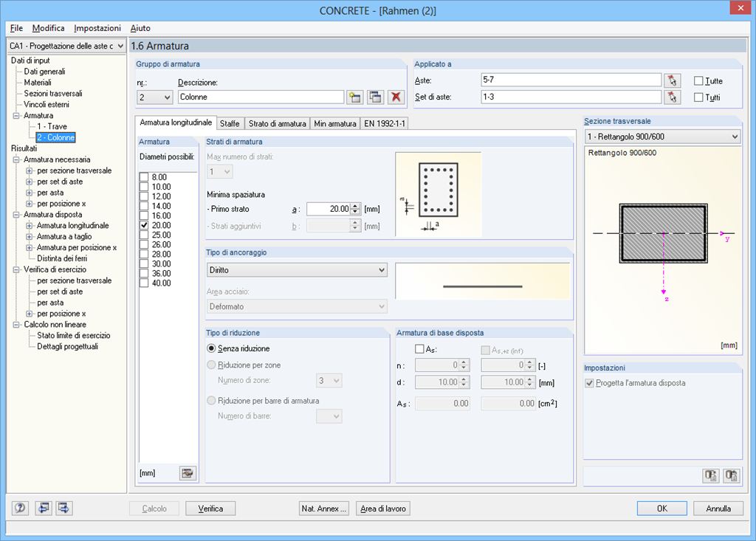Open the diameter list edit icon

point(188,473)
